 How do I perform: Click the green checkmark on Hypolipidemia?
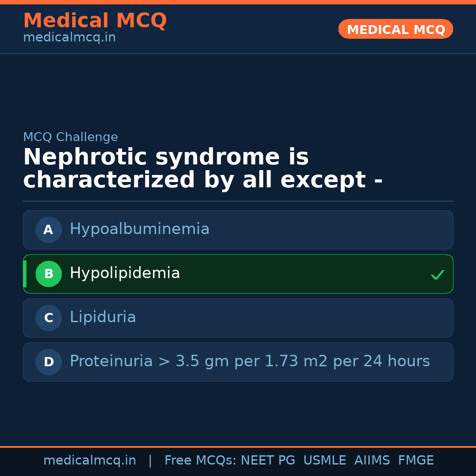pyautogui.click(x=437, y=275)
